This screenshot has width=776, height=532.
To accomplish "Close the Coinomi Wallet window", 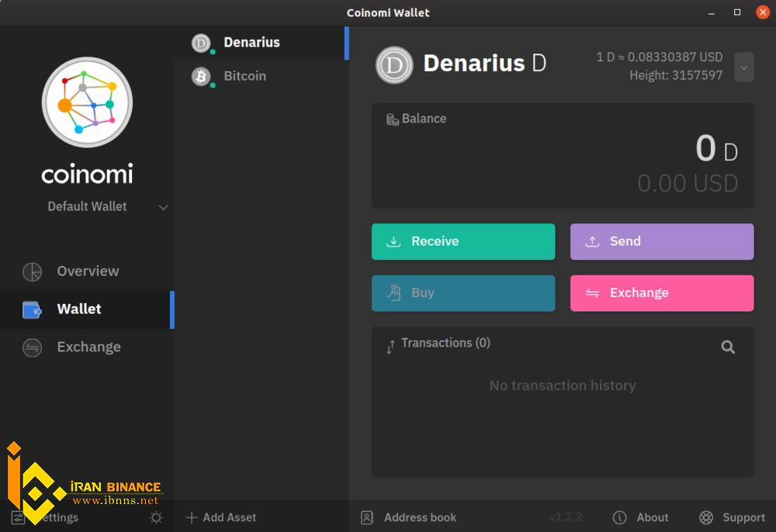I will coord(763,12).
